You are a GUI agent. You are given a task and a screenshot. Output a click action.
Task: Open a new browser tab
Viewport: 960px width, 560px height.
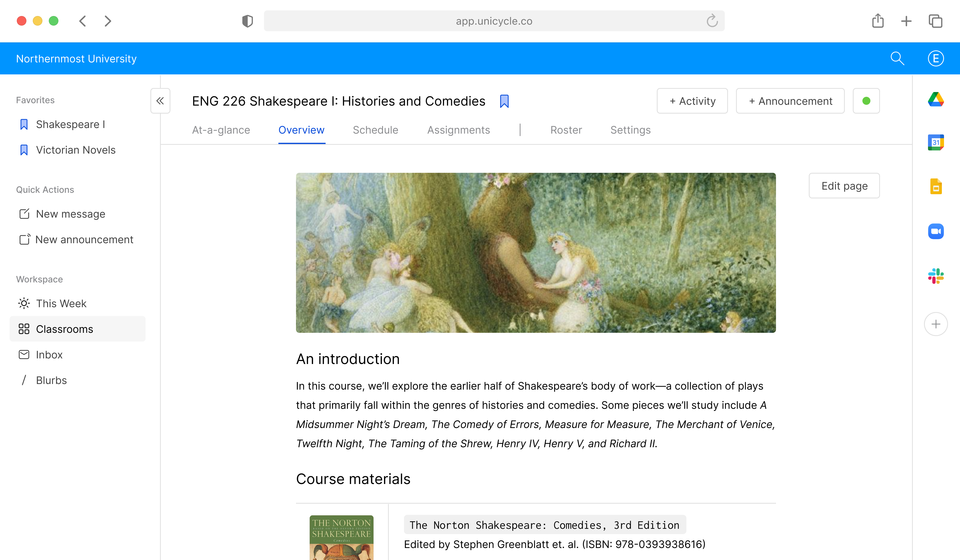(906, 21)
